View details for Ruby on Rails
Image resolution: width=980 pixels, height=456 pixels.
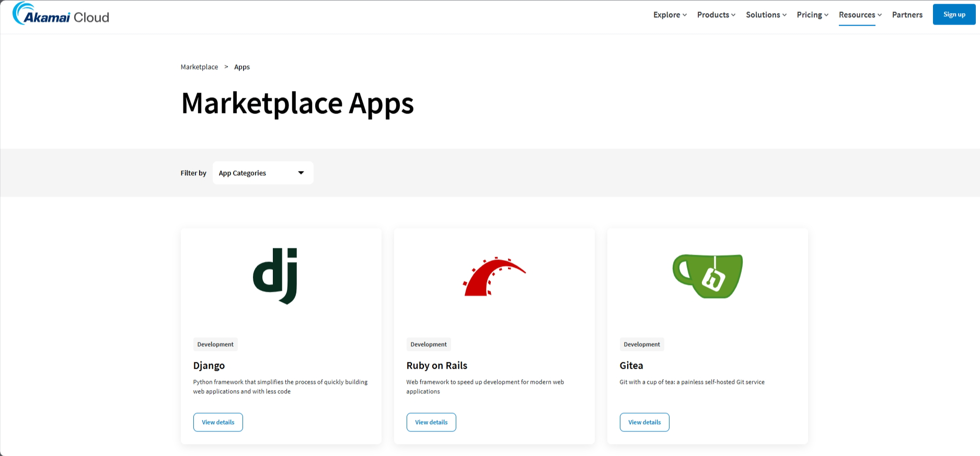(x=431, y=422)
